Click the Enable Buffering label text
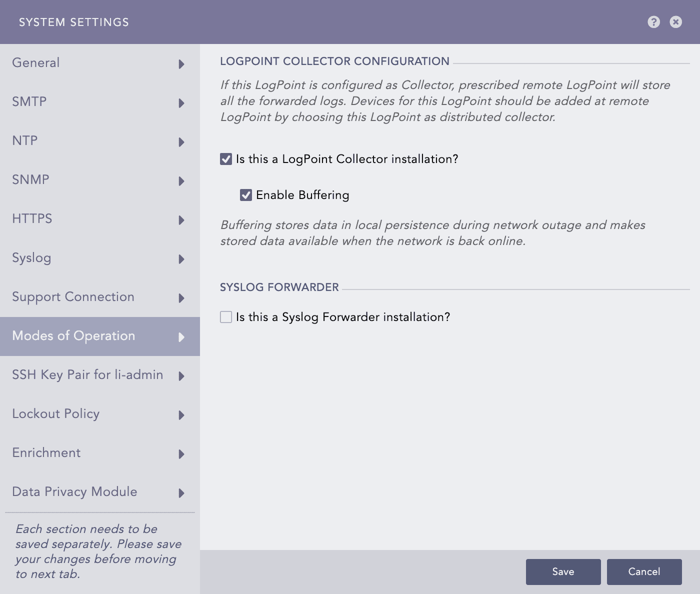This screenshot has height=594, width=700. tap(302, 195)
